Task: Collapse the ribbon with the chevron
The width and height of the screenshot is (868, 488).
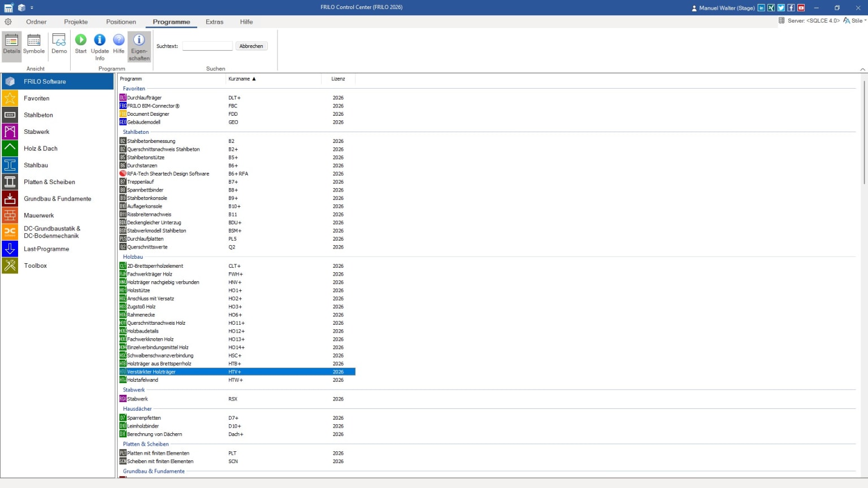Action: (862, 69)
